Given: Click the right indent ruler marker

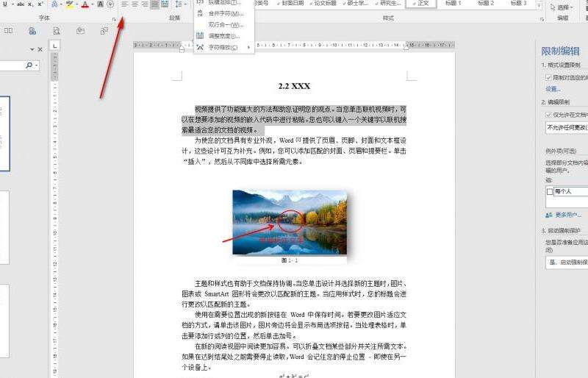Looking at the screenshot, I should point(406,49).
